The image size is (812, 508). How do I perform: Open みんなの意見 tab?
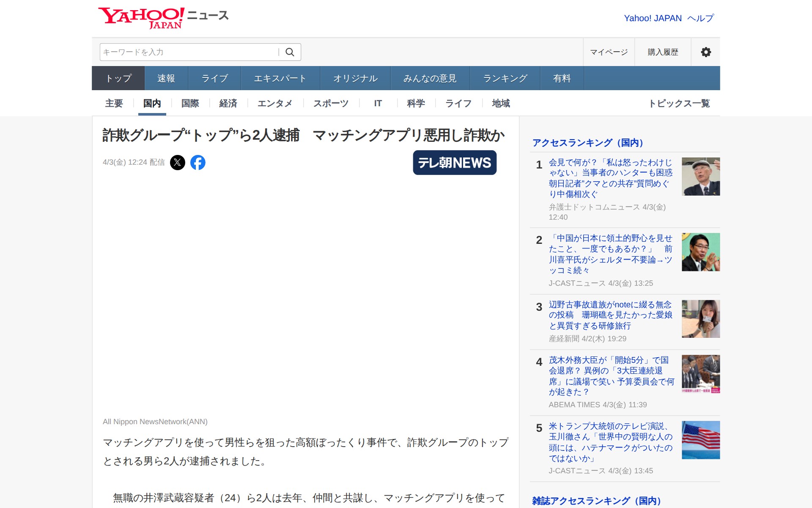pos(430,78)
